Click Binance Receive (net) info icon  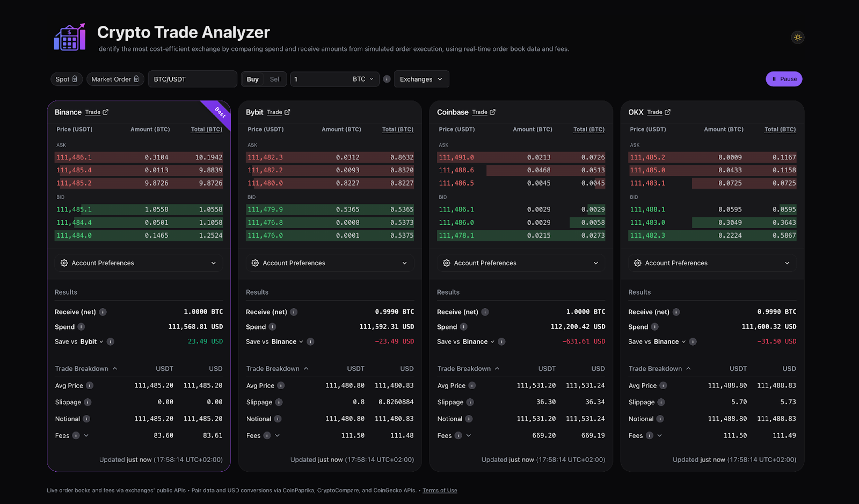[103, 312]
